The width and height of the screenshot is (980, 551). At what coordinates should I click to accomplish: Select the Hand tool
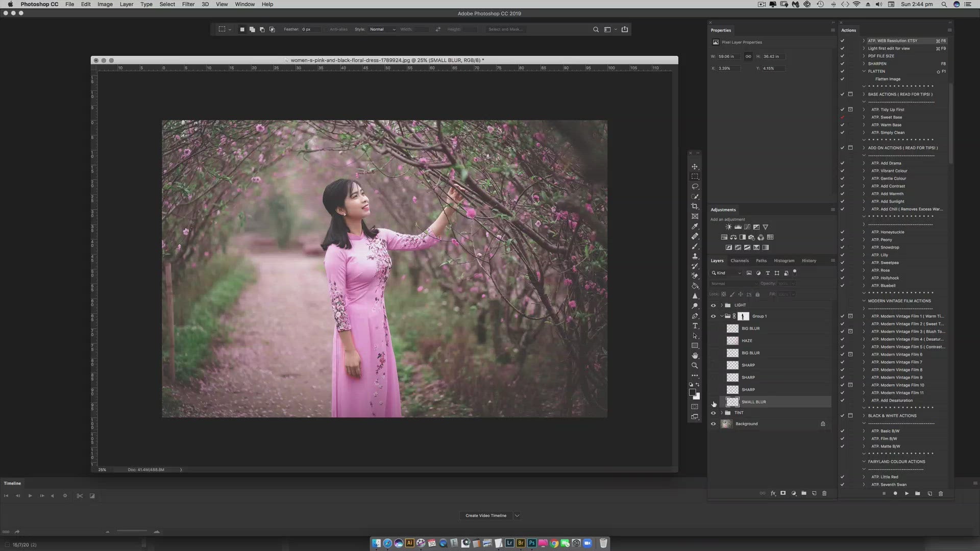[x=695, y=356]
